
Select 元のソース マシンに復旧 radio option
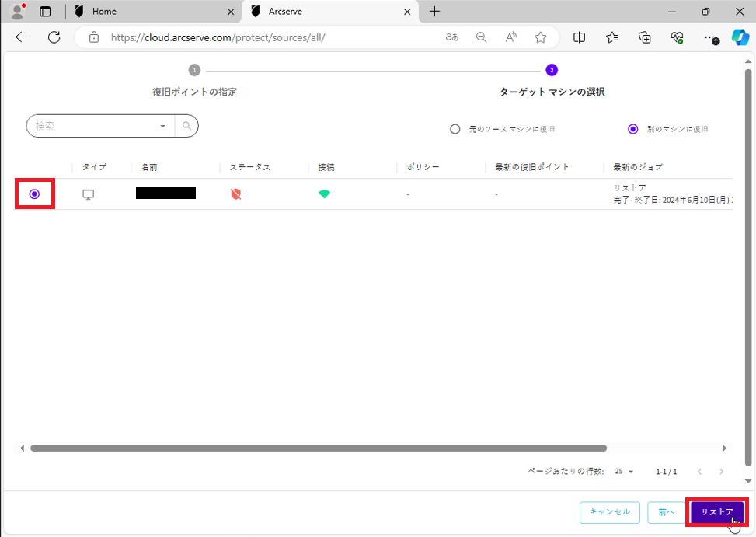[x=455, y=129]
